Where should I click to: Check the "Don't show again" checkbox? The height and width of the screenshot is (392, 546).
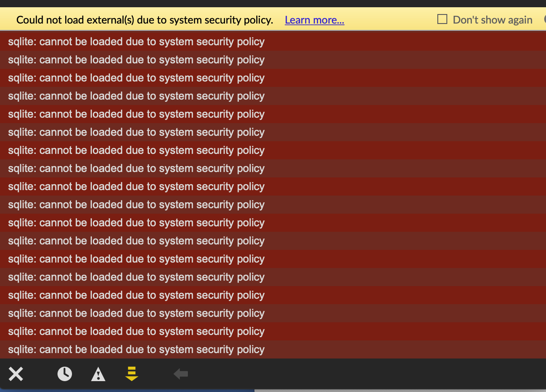click(442, 19)
